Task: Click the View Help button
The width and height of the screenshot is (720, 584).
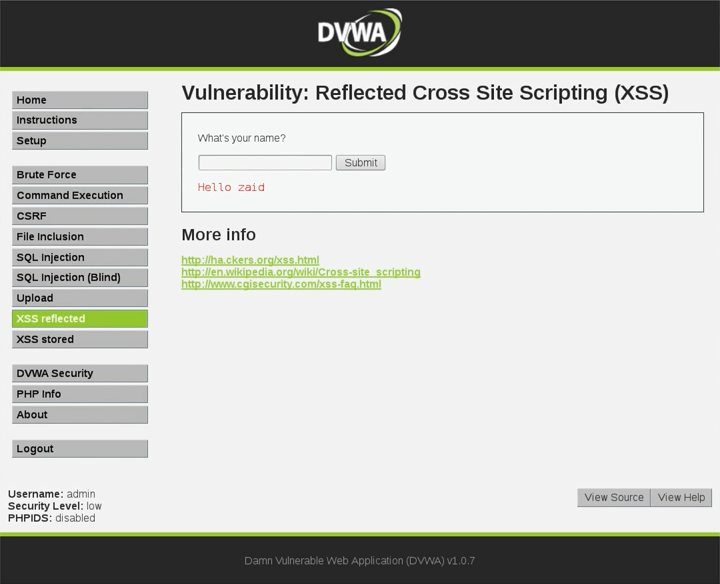Action: point(681,498)
